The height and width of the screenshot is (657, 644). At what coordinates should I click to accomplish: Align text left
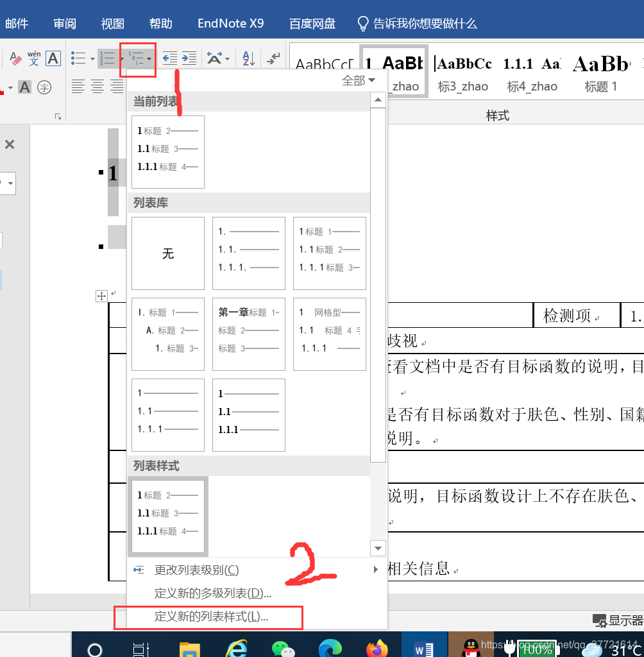[78, 87]
